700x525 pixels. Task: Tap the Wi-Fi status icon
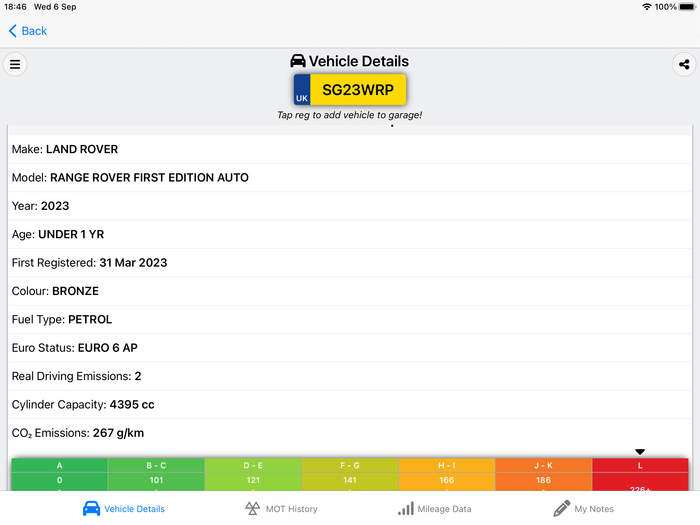[646, 7]
